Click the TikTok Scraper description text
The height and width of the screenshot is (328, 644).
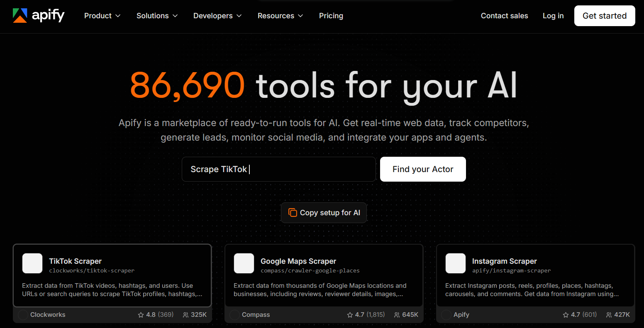pyautogui.click(x=112, y=290)
